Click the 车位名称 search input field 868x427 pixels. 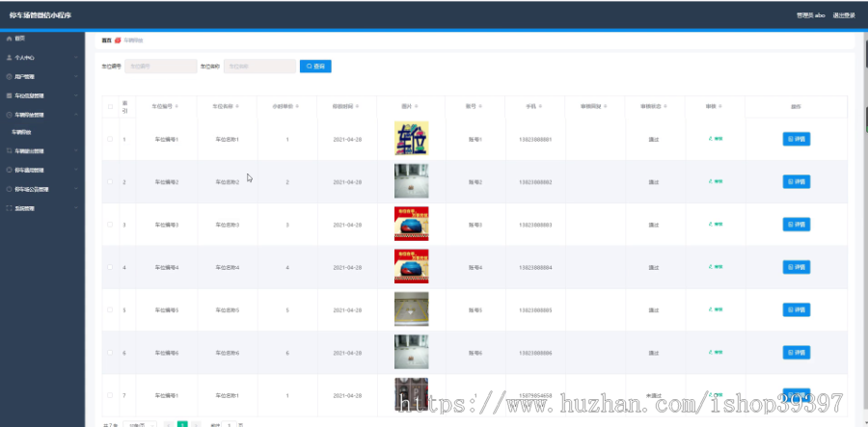259,67
